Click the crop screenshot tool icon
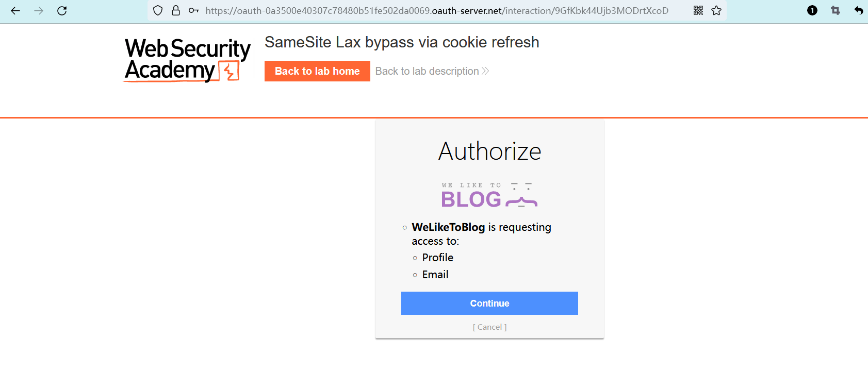 tap(836, 10)
